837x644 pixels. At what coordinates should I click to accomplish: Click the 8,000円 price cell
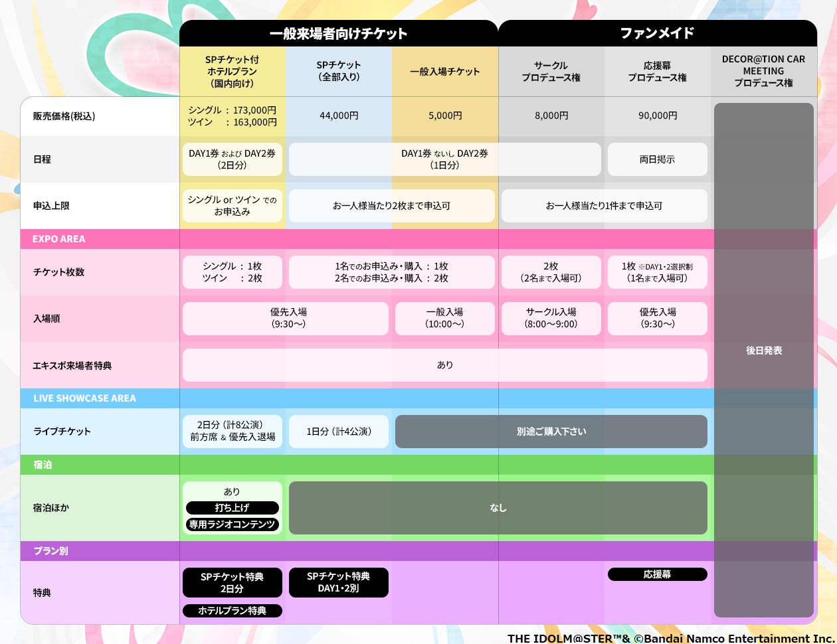[x=551, y=116]
